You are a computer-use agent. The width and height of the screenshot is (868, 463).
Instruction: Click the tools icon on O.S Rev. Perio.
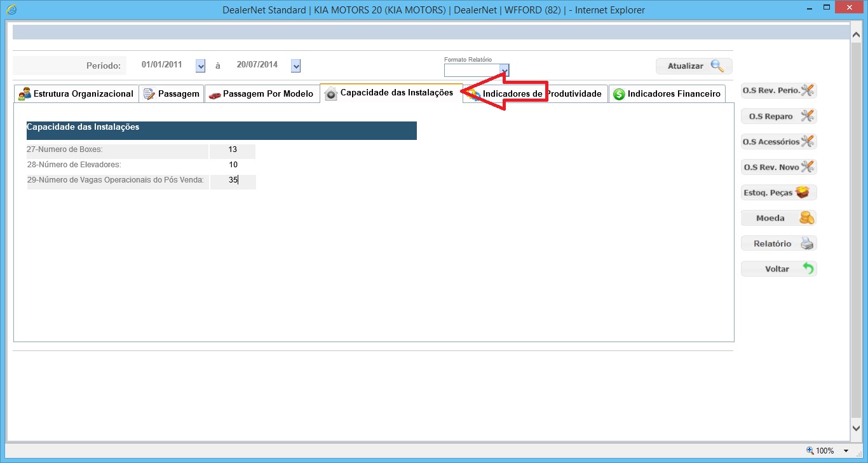(x=807, y=90)
